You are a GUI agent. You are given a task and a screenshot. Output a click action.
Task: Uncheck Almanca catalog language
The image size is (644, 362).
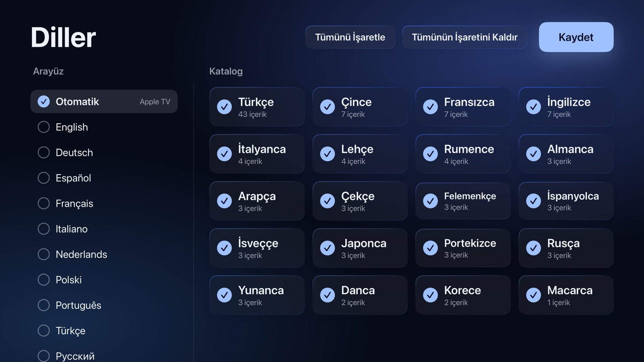coord(566,154)
